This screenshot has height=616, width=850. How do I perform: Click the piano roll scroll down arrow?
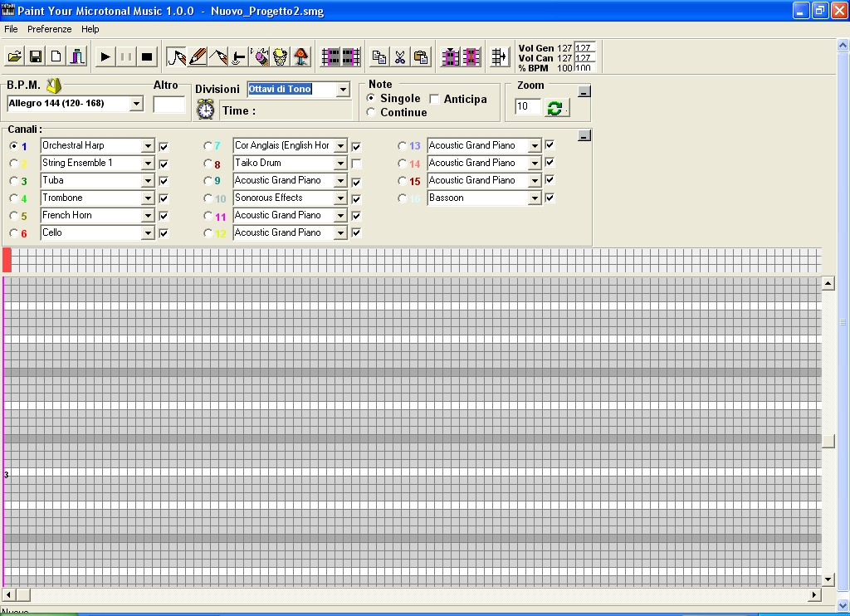click(x=828, y=579)
